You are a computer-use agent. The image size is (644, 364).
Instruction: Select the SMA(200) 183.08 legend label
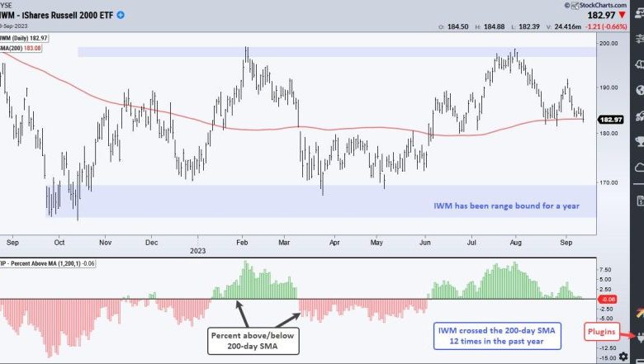[x=21, y=48]
